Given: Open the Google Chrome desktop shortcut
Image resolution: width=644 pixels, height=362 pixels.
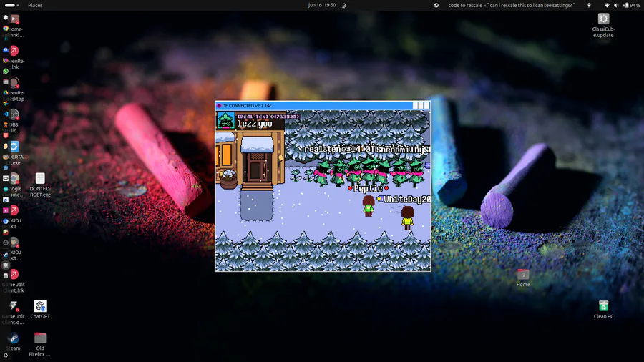Looking at the screenshot, I should [14, 185].
